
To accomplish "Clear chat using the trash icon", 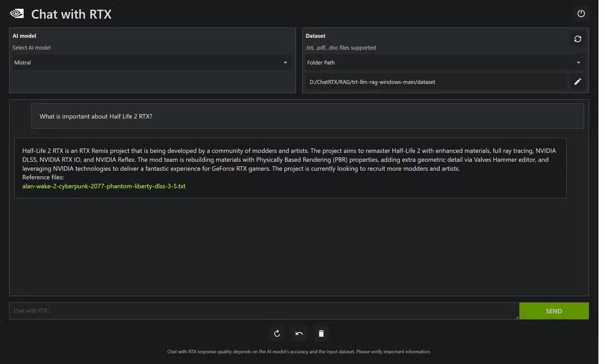I will point(321,333).
